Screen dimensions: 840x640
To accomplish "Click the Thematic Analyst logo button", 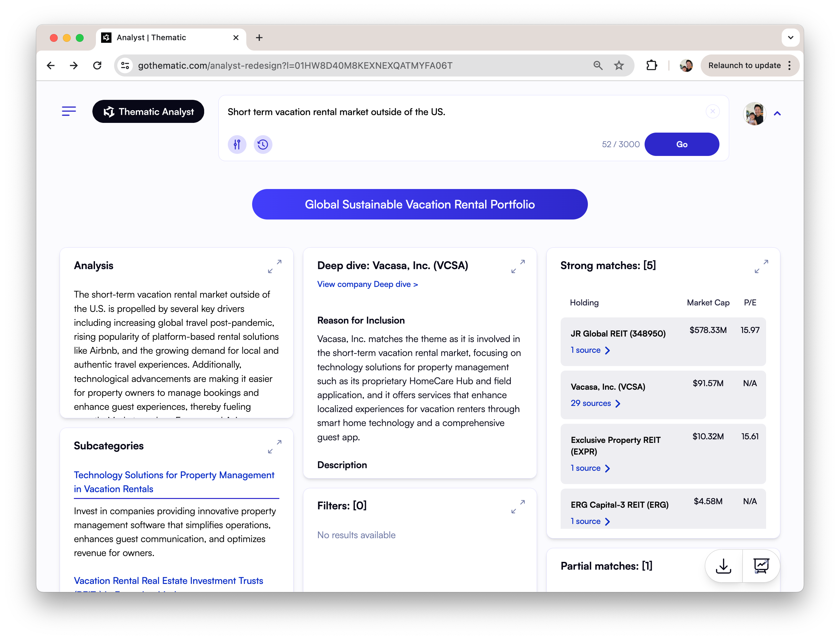I will pos(148,112).
